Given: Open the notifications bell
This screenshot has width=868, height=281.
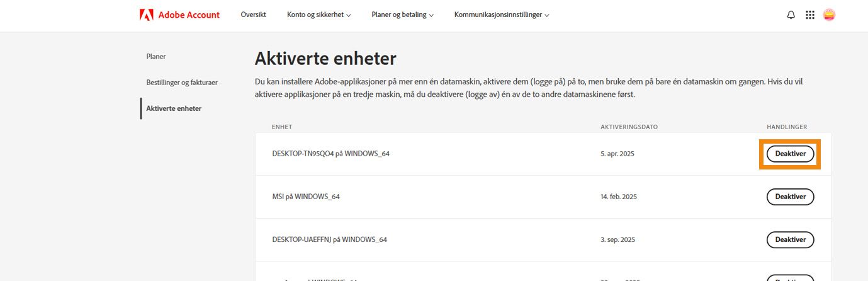Looking at the screenshot, I should coord(791,15).
